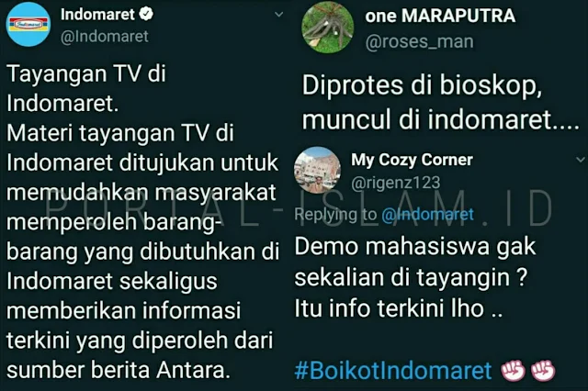The height and width of the screenshot is (391, 588).
Task: Expand My Cozy Corner tweet options chevron
Action: (581, 160)
